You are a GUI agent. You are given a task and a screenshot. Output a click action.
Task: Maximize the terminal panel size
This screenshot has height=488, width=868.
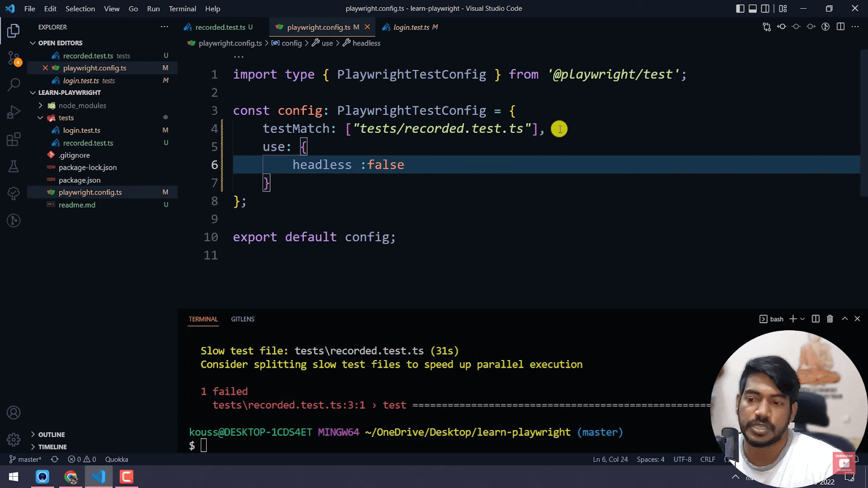click(845, 319)
